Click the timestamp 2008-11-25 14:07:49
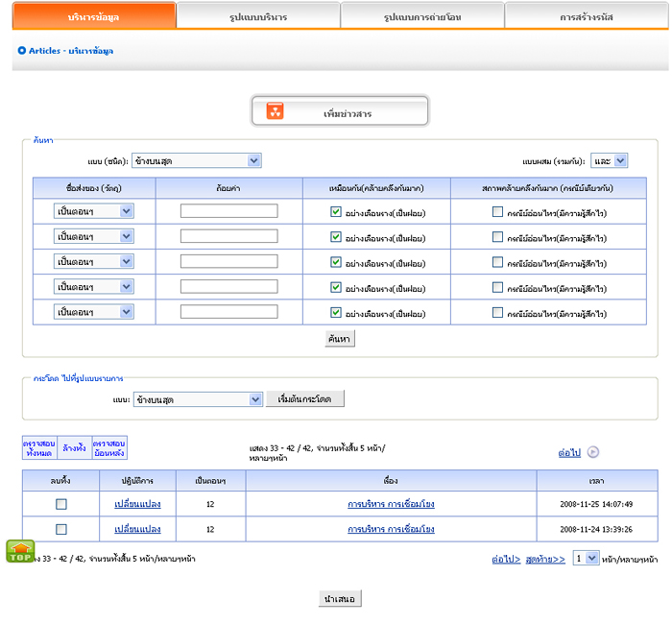 [596, 504]
